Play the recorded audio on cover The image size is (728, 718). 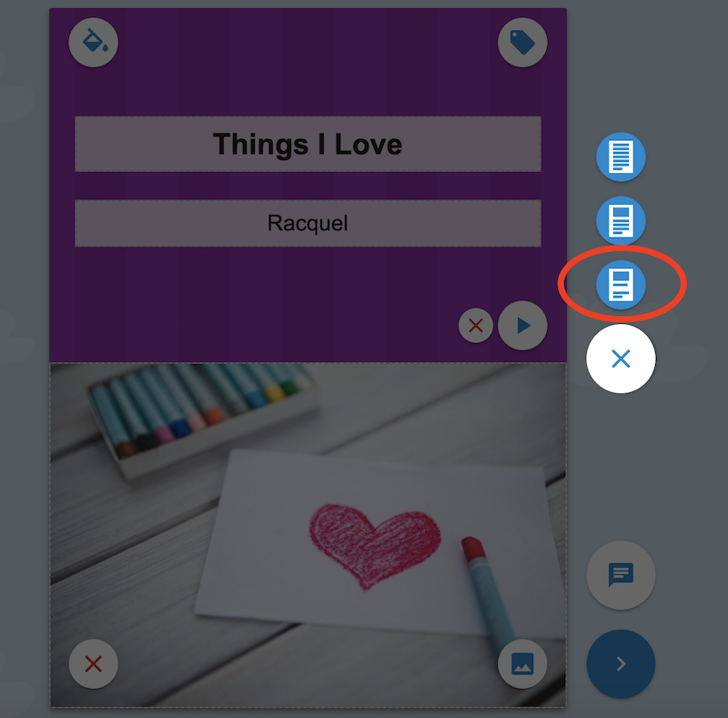(x=522, y=325)
